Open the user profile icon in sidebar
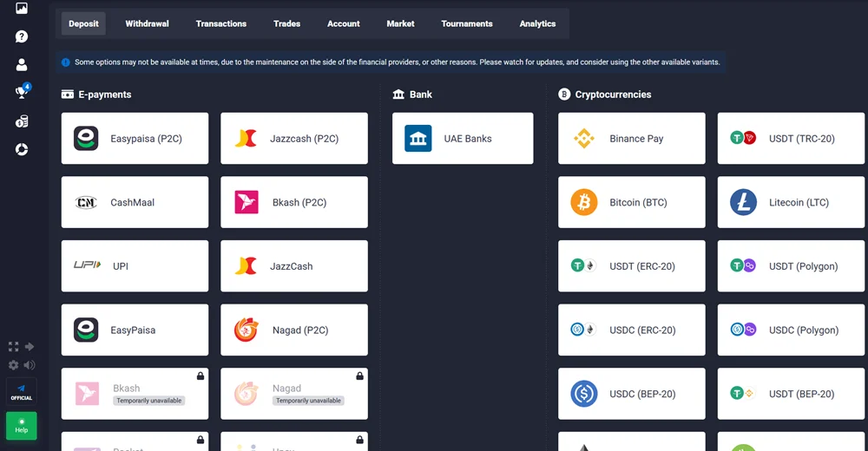The image size is (868, 451). (22, 65)
